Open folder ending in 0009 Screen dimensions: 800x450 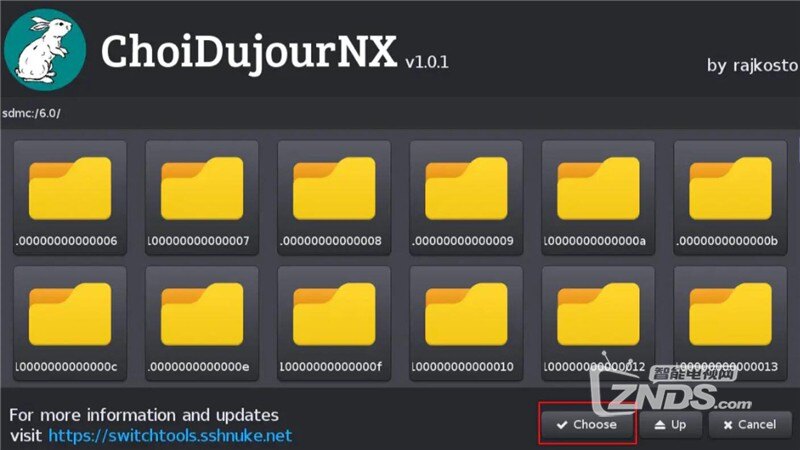click(466, 197)
